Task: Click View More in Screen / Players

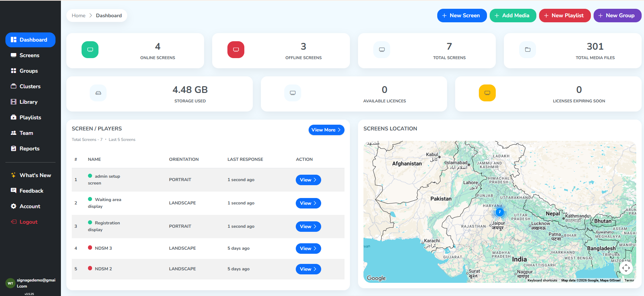Action: (x=326, y=130)
